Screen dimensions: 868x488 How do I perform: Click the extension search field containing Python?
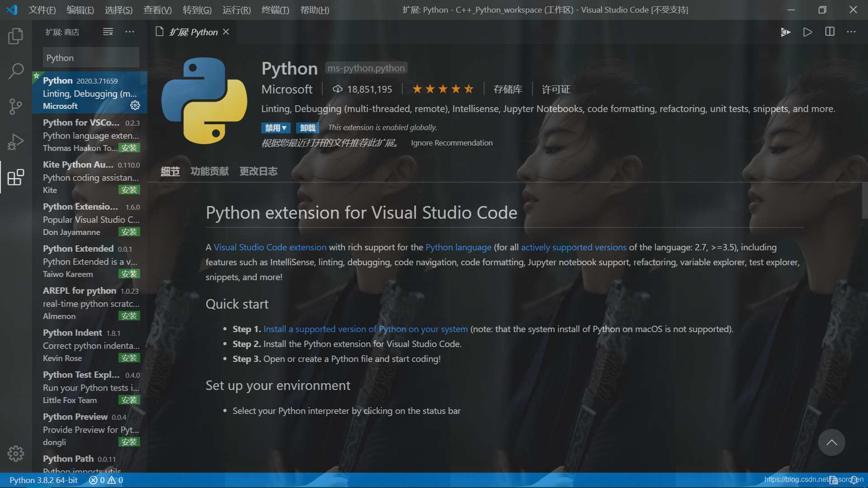pyautogui.click(x=91, y=58)
